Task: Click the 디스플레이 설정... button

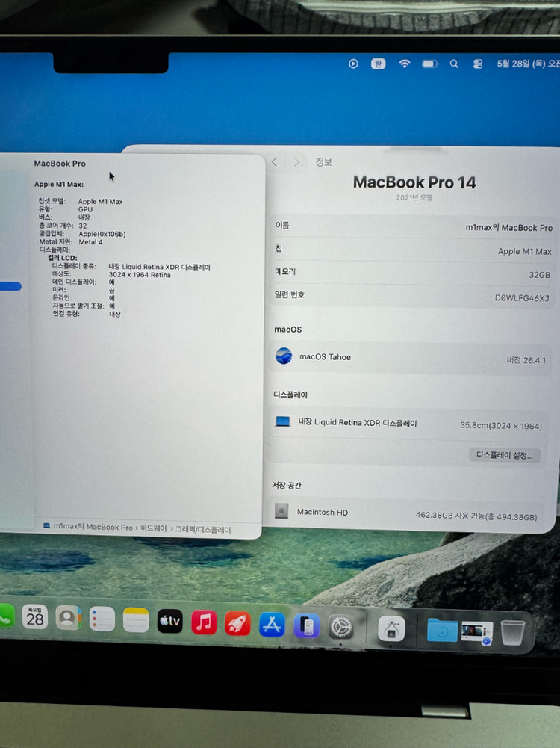Action: (x=504, y=454)
